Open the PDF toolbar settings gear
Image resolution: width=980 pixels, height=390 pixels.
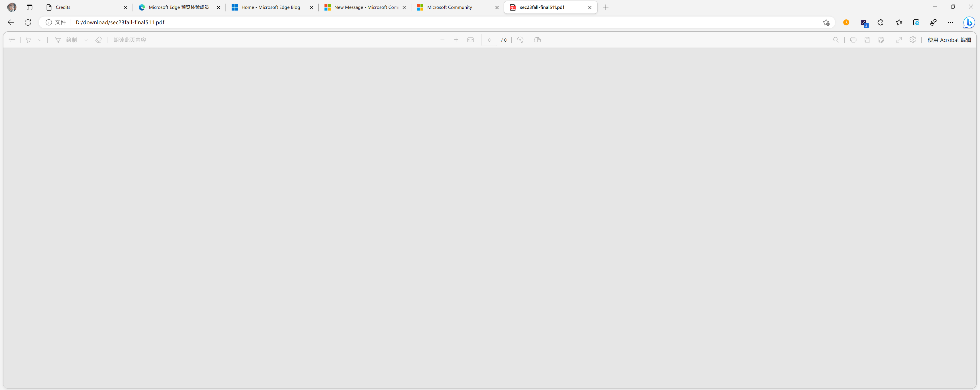pyautogui.click(x=913, y=40)
